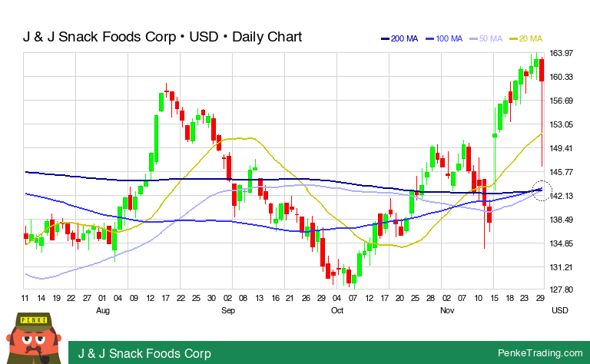
Task: Click the 50 MA legend entry
Action: coord(486,38)
